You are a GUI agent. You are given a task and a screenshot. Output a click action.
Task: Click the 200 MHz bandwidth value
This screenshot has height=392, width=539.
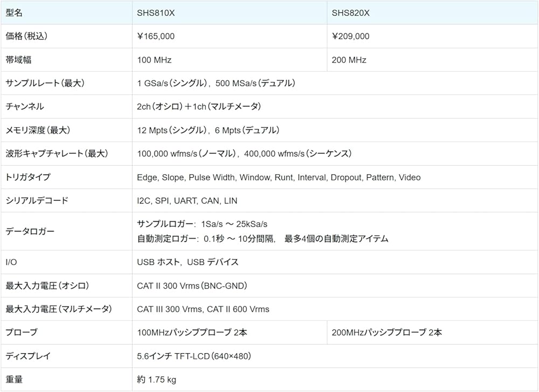point(349,60)
